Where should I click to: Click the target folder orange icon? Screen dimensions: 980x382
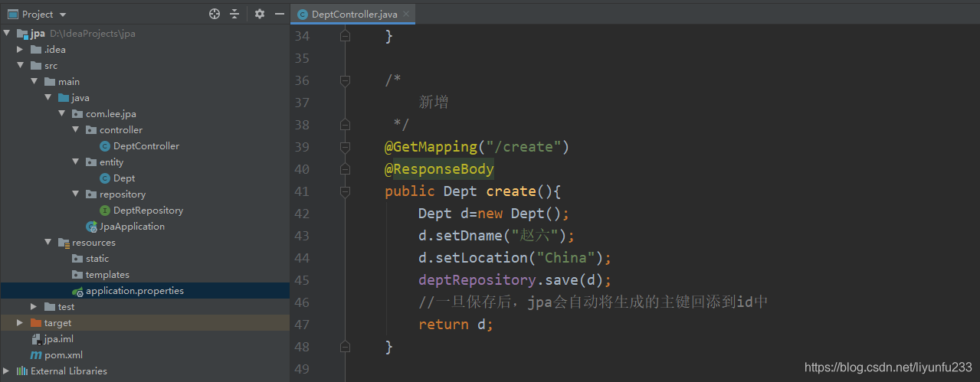[x=36, y=323]
